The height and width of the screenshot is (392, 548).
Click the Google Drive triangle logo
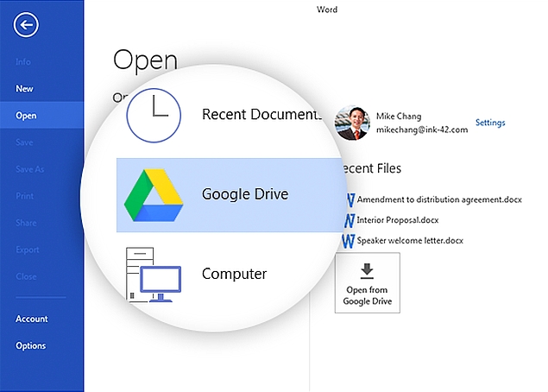click(x=155, y=195)
